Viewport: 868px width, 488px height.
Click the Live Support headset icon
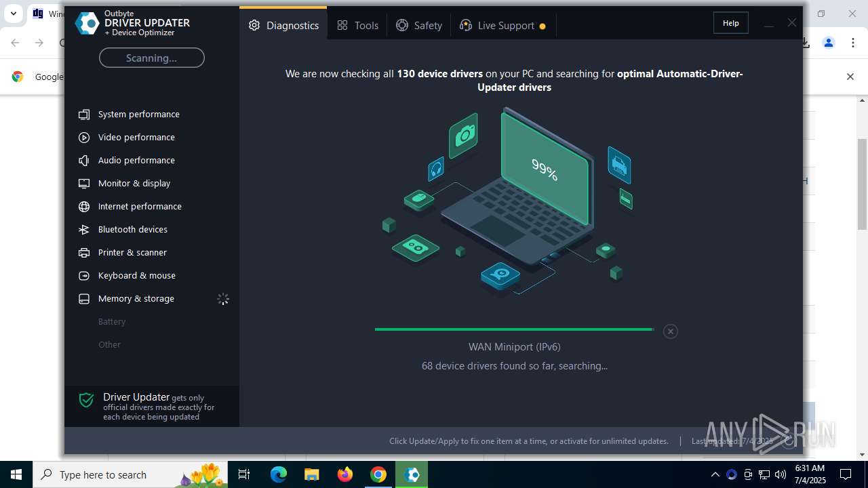tap(466, 25)
